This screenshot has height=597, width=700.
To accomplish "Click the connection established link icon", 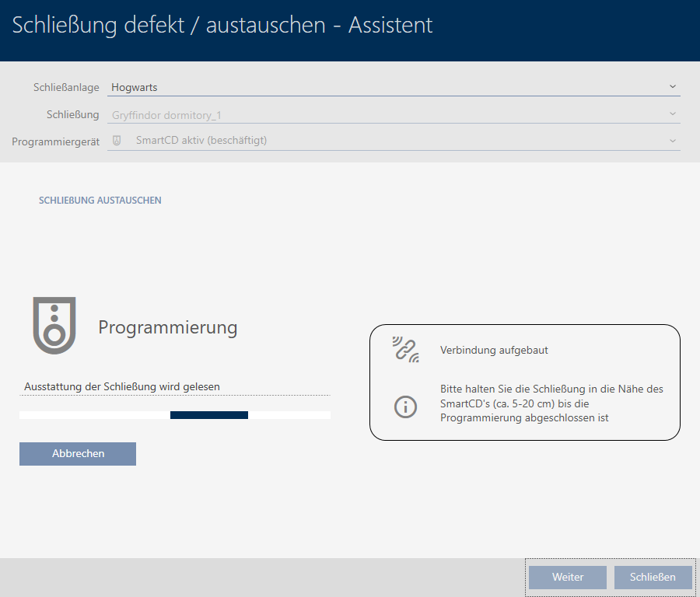I will [405, 350].
